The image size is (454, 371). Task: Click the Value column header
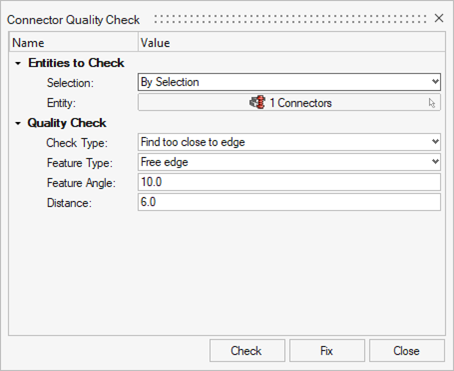pos(292,43)
